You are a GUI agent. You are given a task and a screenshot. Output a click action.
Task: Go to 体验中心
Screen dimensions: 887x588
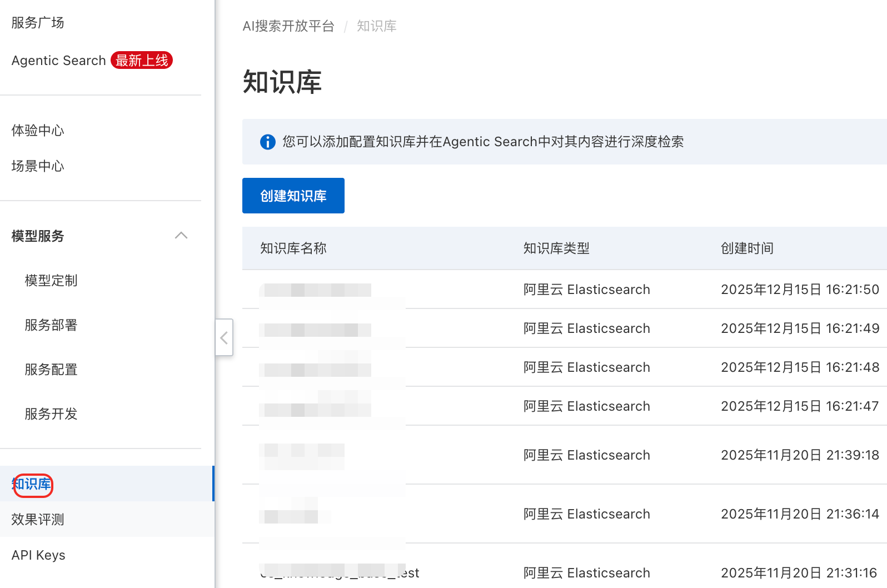coord(38,131)
